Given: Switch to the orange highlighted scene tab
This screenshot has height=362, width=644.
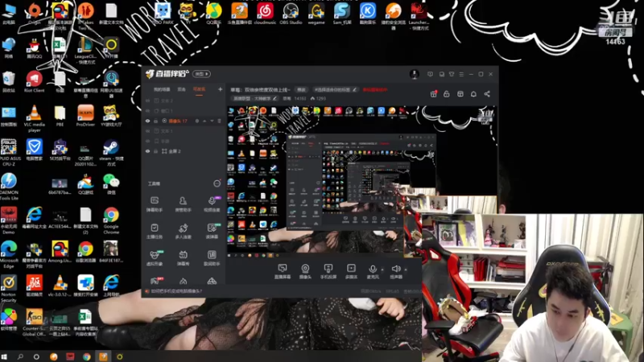Looking at the screenshot, I should coord(199,89).
